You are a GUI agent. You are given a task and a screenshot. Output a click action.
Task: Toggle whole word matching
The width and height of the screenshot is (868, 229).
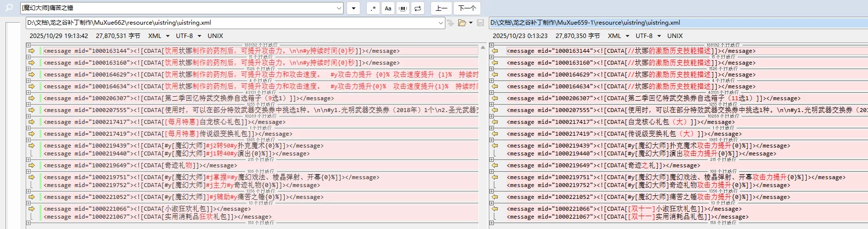click(x=403, y=8)
